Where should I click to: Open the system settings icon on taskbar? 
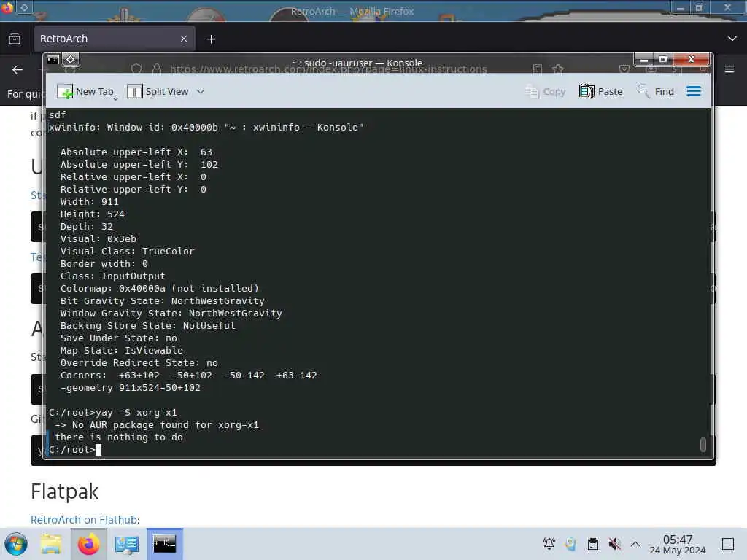coord(127,544)
